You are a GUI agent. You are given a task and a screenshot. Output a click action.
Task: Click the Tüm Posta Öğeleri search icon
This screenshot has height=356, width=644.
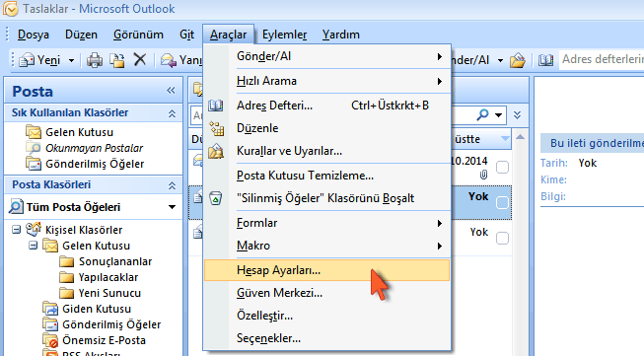point(16,207)
